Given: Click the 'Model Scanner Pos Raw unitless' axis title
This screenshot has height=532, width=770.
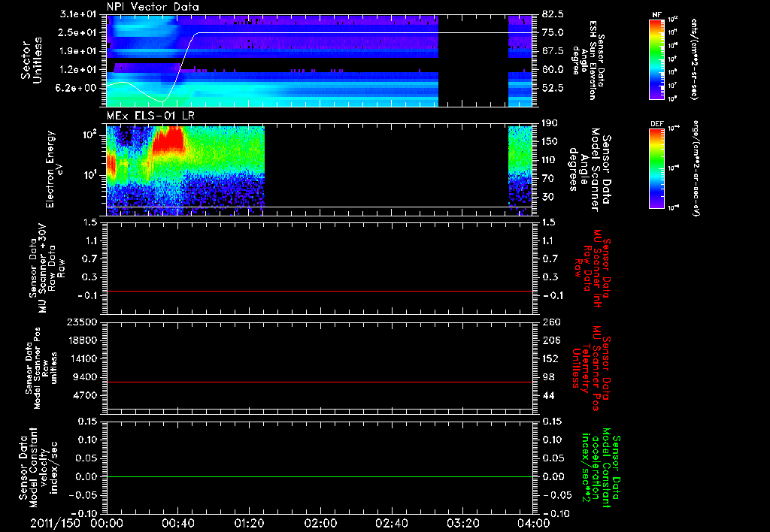Looking at the screenshot, I should pyautogui.click(x=41, y=367).
